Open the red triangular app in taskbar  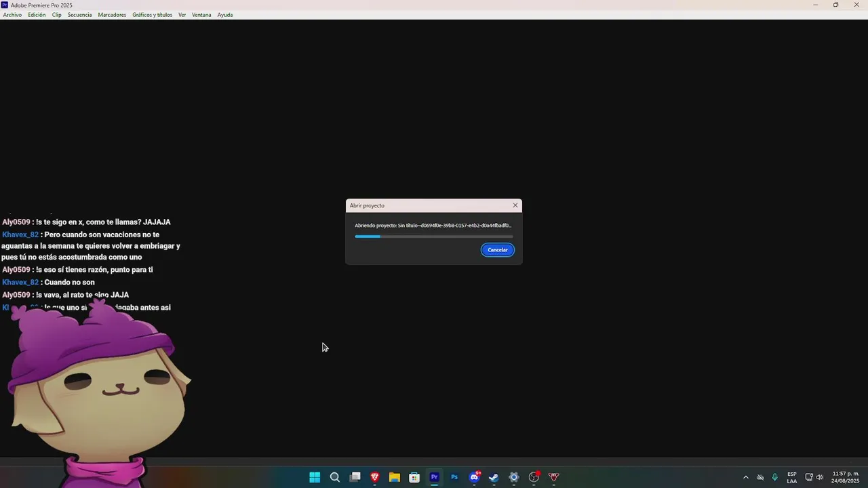pyautogui.click(x=554, y=477)
